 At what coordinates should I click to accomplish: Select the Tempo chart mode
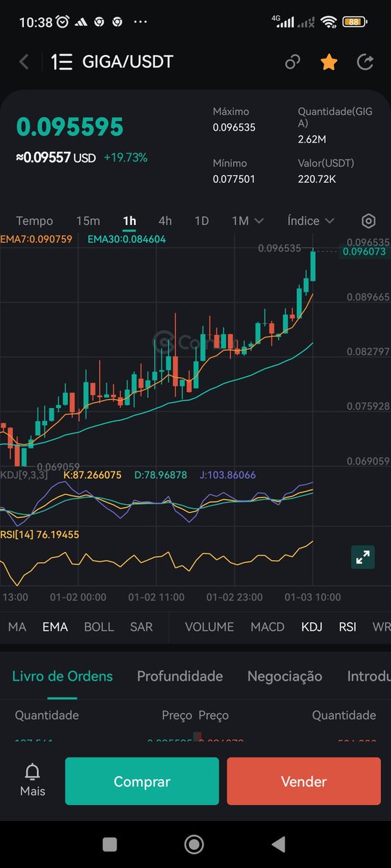pos(35,221)
